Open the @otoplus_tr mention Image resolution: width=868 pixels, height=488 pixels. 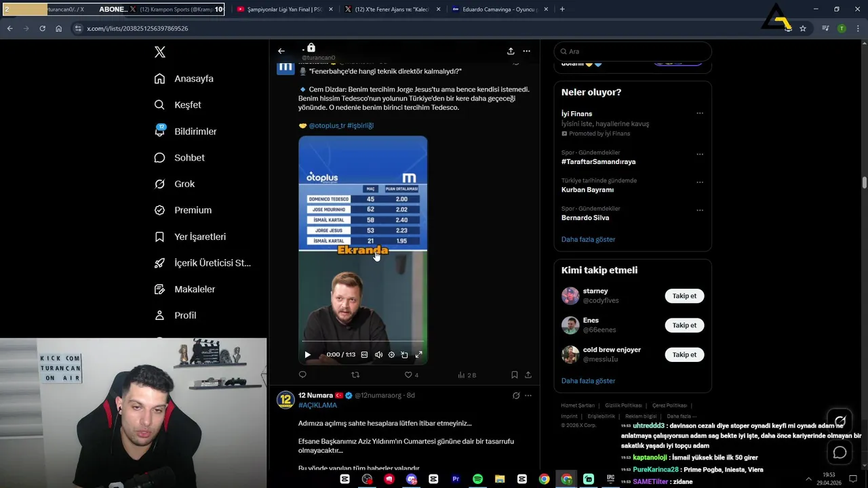click(327, 125)
